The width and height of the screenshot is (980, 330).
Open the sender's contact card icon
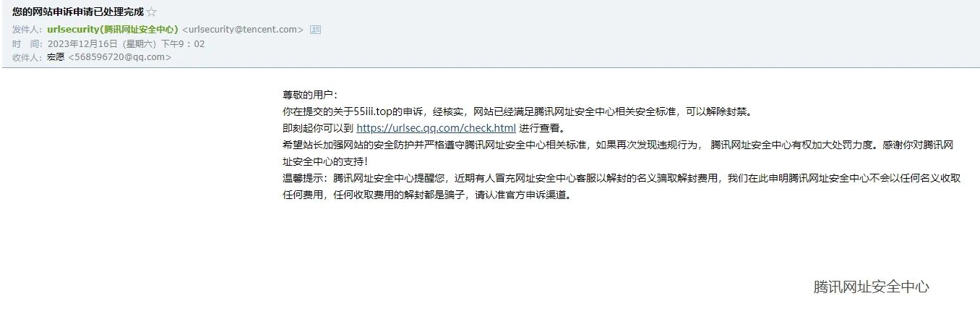[x=315, y=30]
